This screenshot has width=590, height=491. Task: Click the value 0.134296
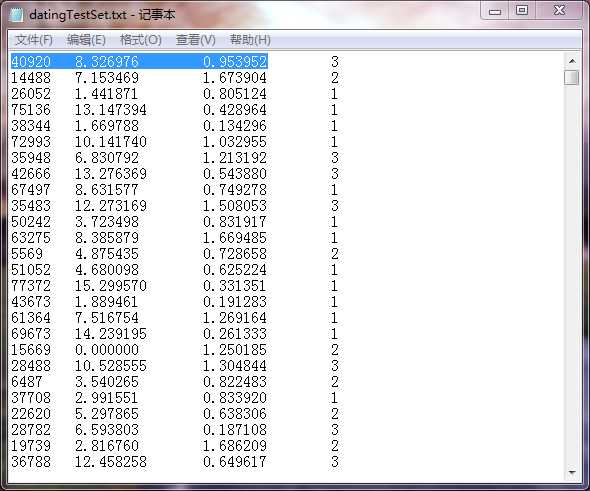pos(235,126)
